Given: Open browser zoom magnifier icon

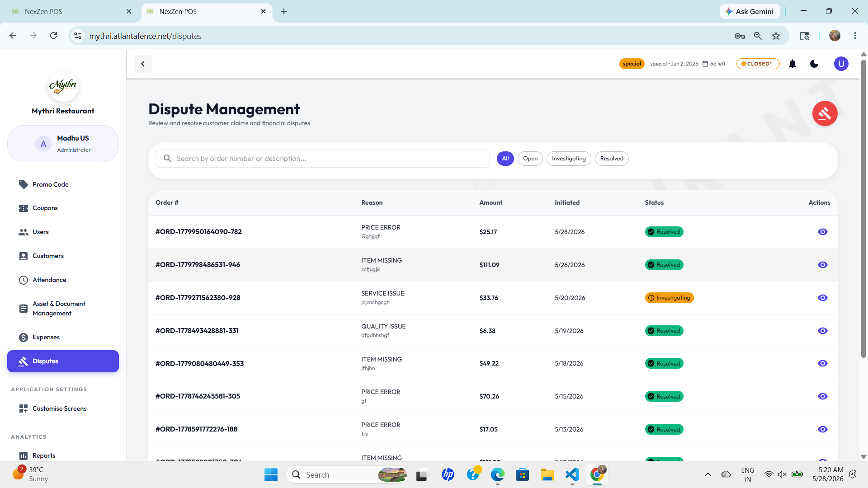Looking at the screenshot, I should coord(758,36).
